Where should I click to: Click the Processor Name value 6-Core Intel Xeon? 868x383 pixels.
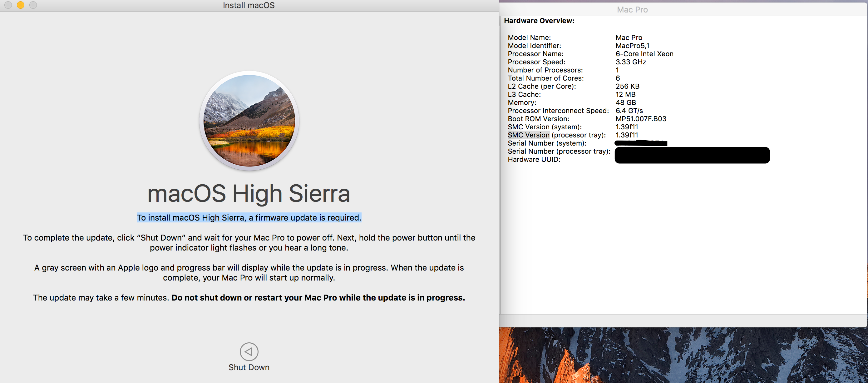[x=644, y=54]
